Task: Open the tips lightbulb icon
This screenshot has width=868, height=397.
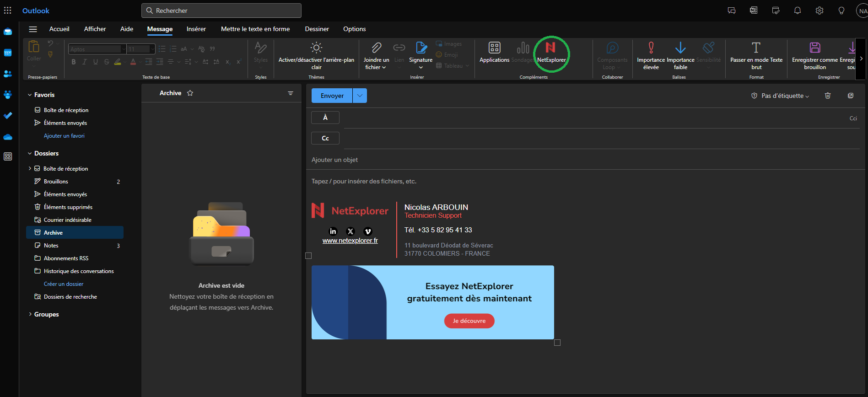Action: point(841,11)
